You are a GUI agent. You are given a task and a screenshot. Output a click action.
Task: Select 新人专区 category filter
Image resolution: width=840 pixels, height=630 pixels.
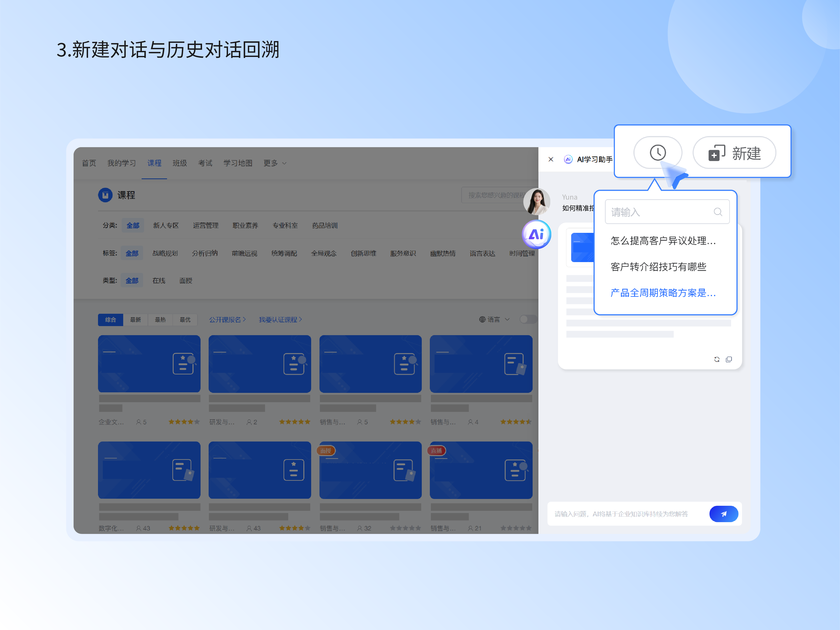166,226
